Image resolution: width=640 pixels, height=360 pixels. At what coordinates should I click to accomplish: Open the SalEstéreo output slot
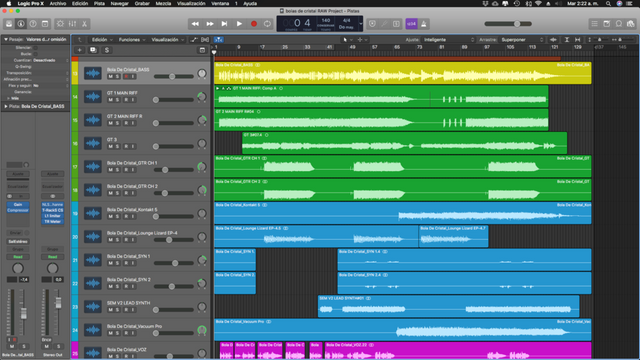coord(18,241)
